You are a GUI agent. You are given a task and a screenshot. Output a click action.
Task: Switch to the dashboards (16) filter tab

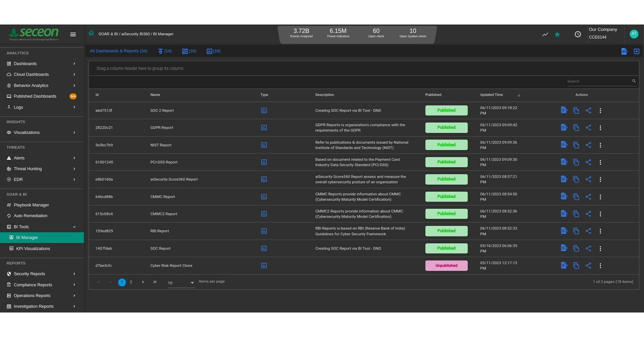point(189,51)
